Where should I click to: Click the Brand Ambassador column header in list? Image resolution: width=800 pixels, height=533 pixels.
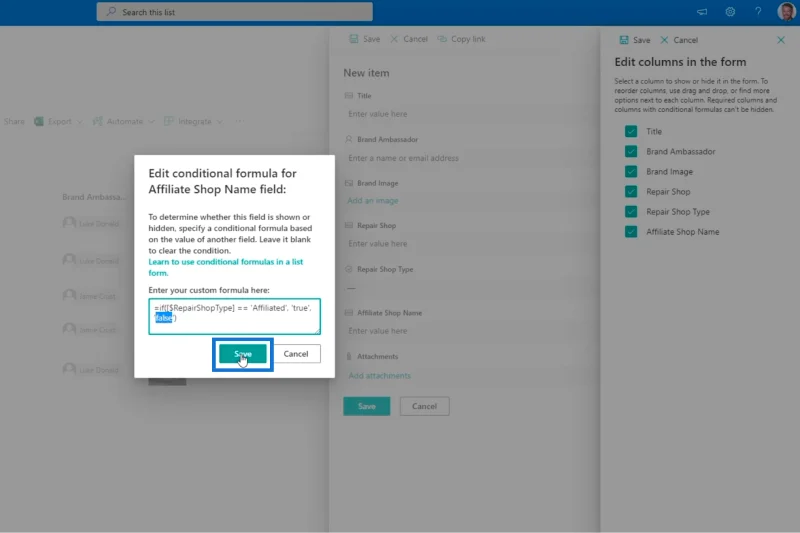click(x=94, y=197)
